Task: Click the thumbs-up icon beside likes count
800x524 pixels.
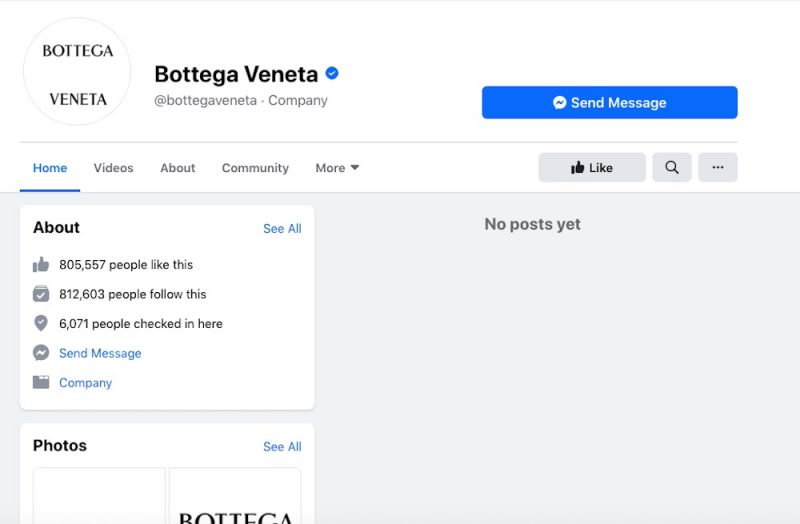Action: pos(41,264)
